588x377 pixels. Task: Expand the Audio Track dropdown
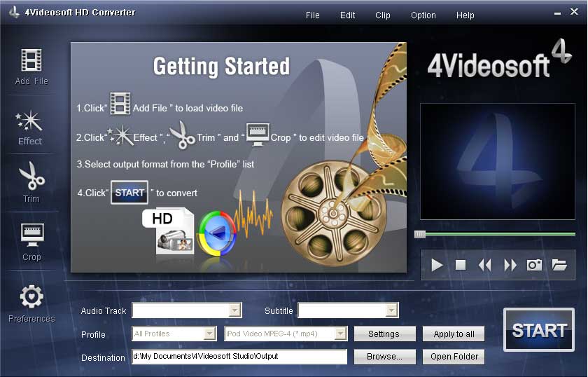click(x=234, y=310)
